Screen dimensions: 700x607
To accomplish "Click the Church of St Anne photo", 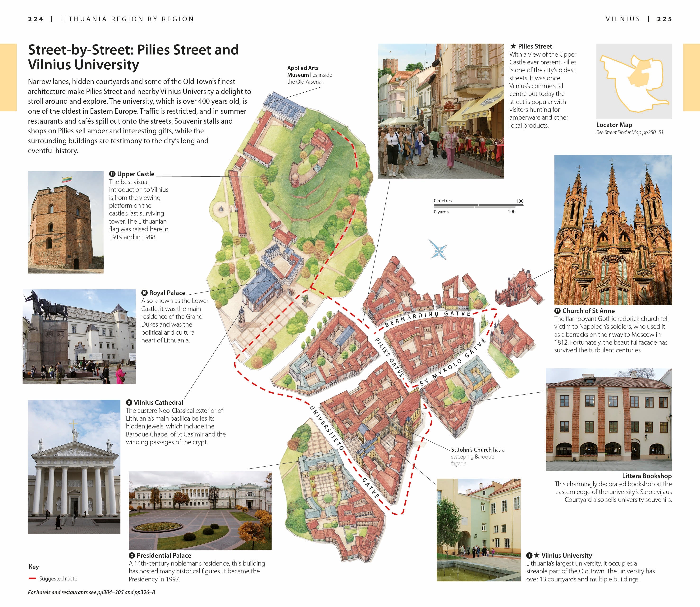I will (613, 230).
